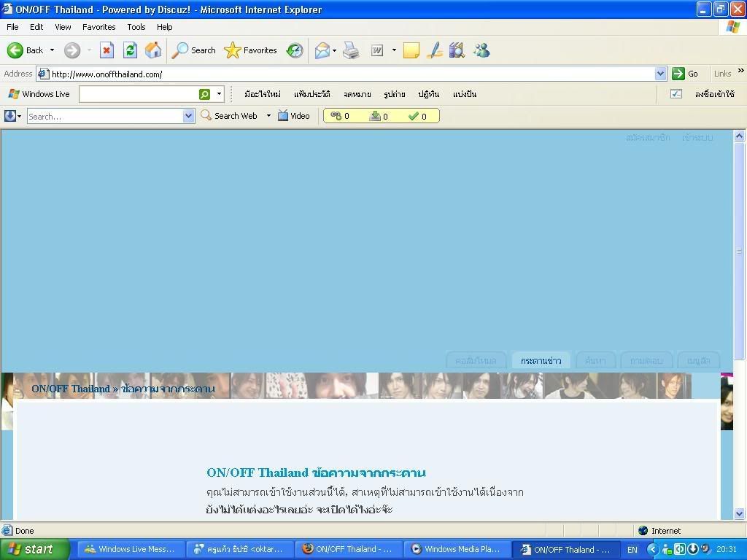Click the Search... toolbar input field

(105, 116)
